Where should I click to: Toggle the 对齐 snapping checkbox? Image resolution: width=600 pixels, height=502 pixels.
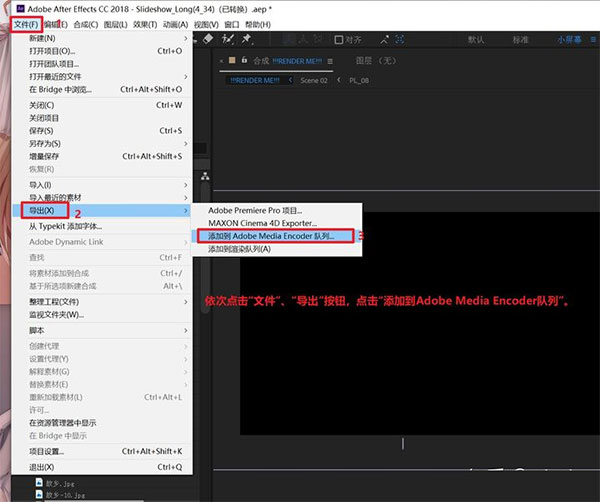[338, 41]
